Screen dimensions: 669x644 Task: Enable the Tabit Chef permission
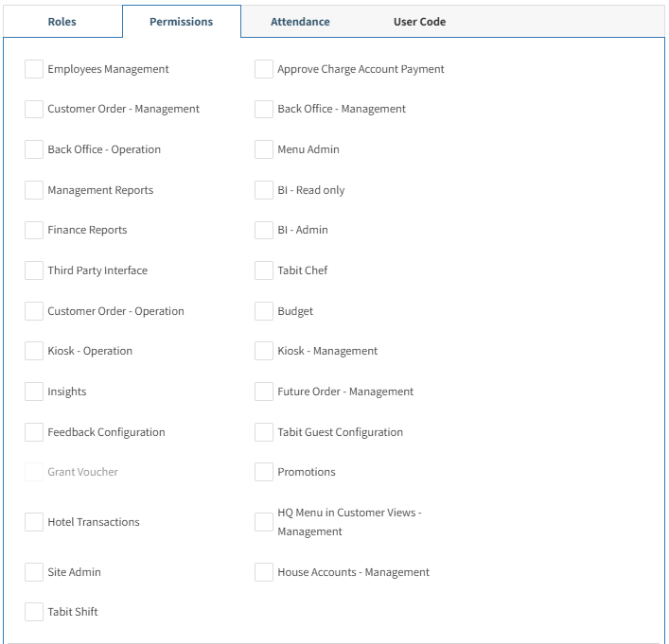click(x=264, y=270)
